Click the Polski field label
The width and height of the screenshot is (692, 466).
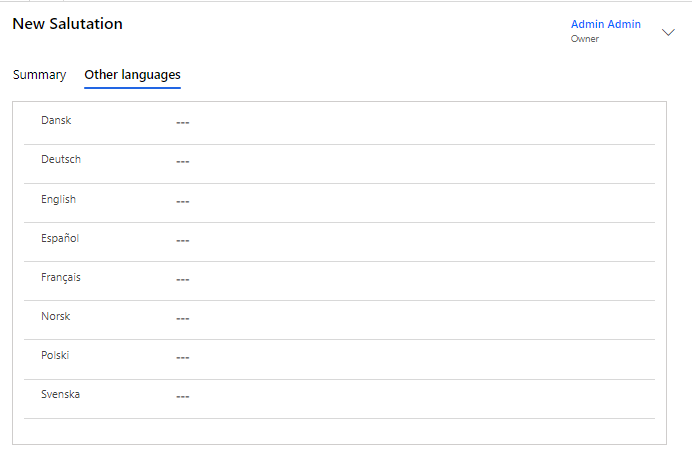click(x=55, y=355)
